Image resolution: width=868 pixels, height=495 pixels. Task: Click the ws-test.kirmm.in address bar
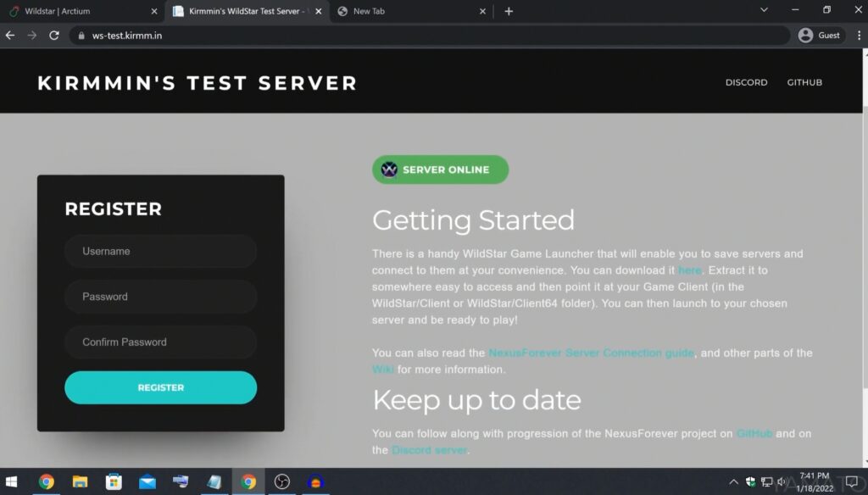coord(430,36)
